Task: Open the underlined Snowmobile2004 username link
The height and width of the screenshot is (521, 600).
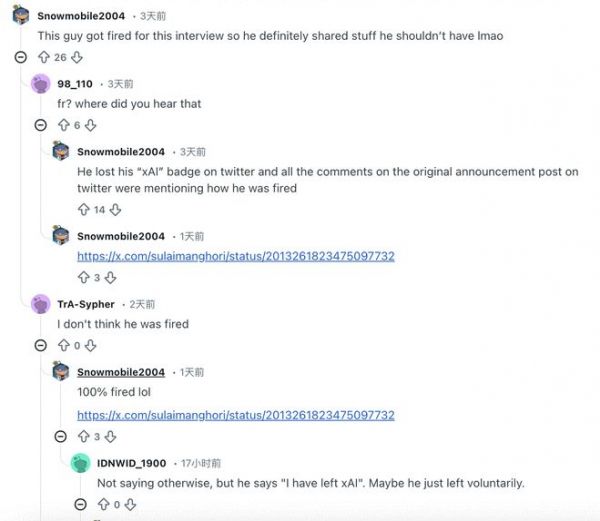Action: [x=121, y=372]
